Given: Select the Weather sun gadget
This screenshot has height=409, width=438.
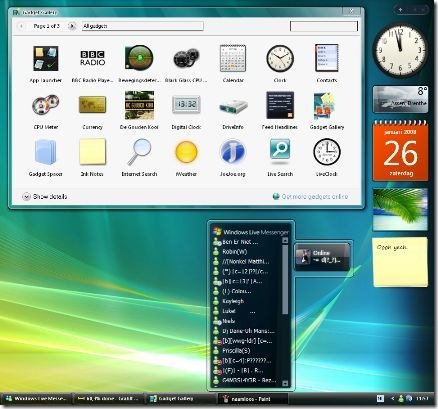Looking at the screenshot, I should [186, 152].
